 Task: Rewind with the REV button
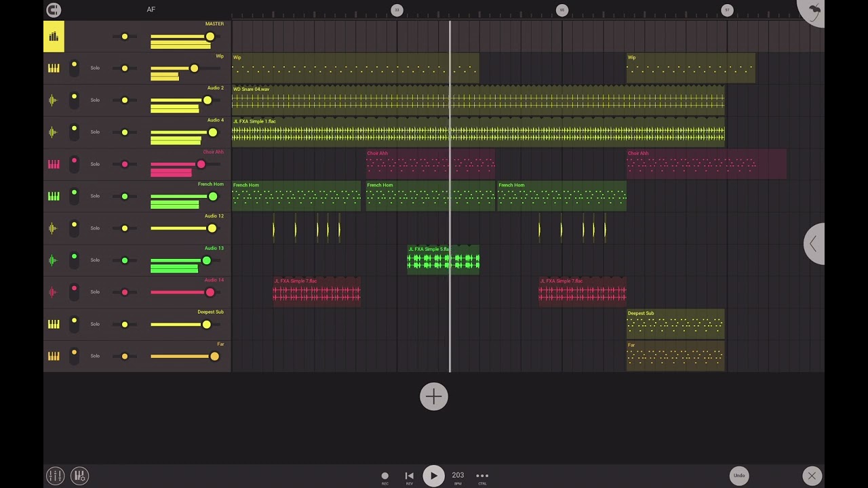(x=409, y=476)
